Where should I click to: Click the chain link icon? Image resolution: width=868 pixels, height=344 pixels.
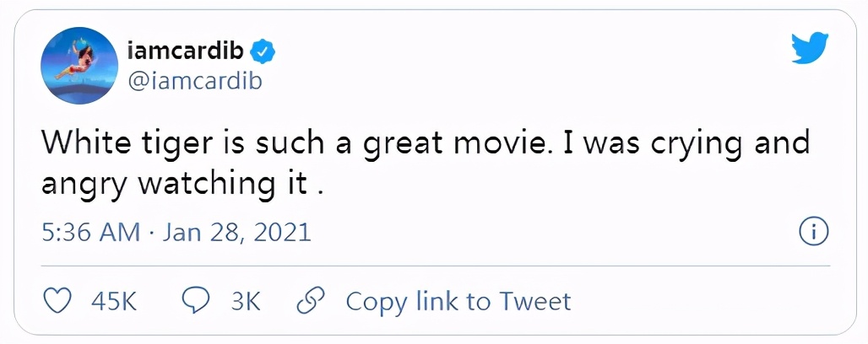click(311, 301)
